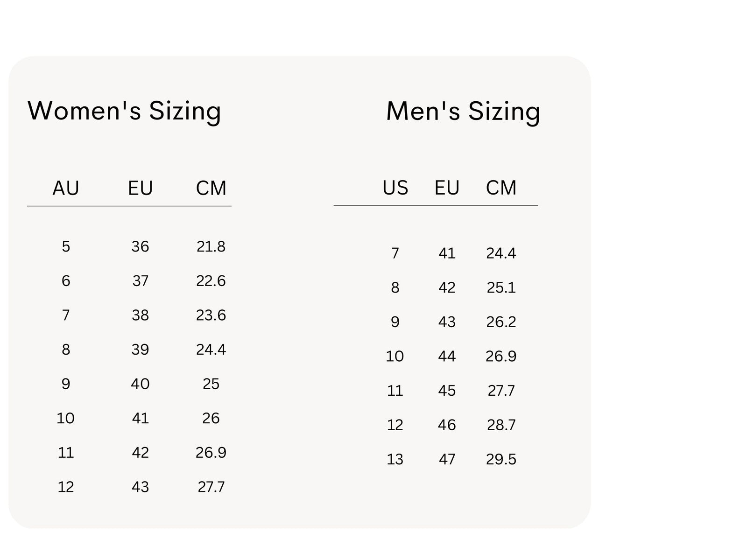Choose women's EU size 40
The height and width of the screenshot is (560, 747).
[x=140, y=384]
